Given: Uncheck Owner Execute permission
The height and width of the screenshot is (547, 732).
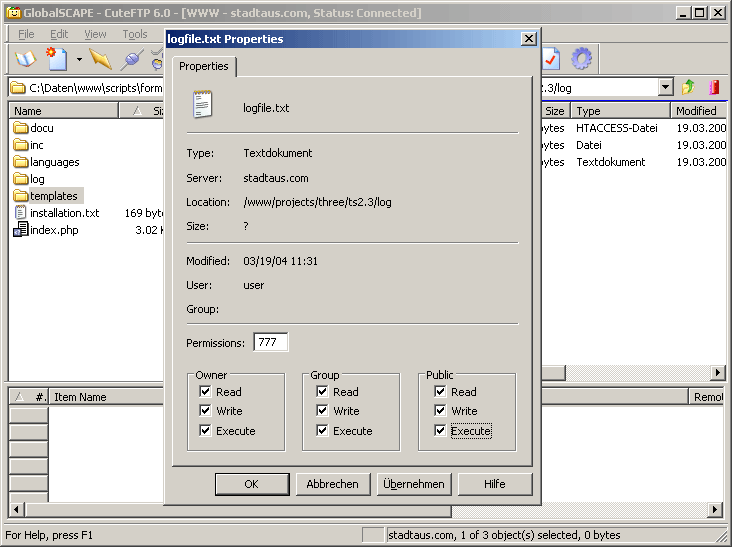Looking at the screenshot, I should [205, 430].
